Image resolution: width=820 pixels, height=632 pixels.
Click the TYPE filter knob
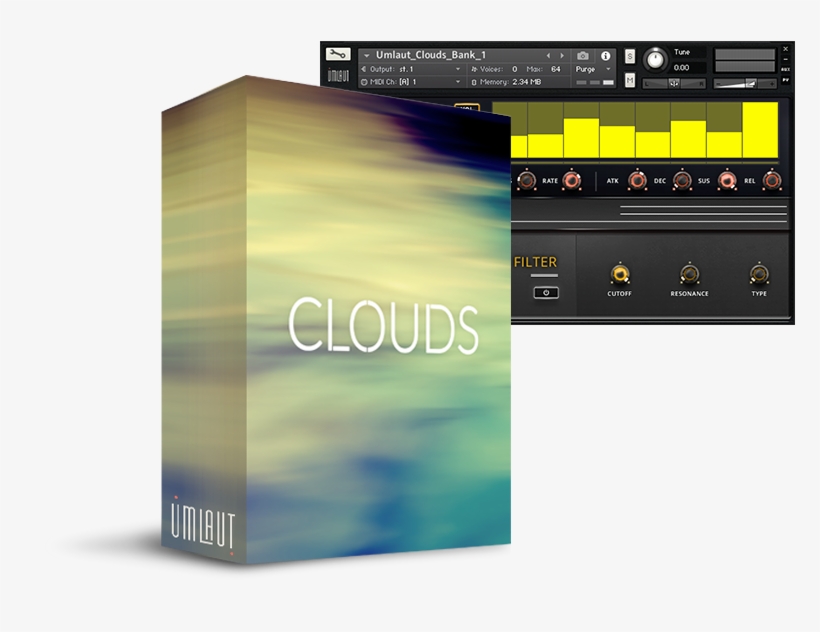point(758,274)
